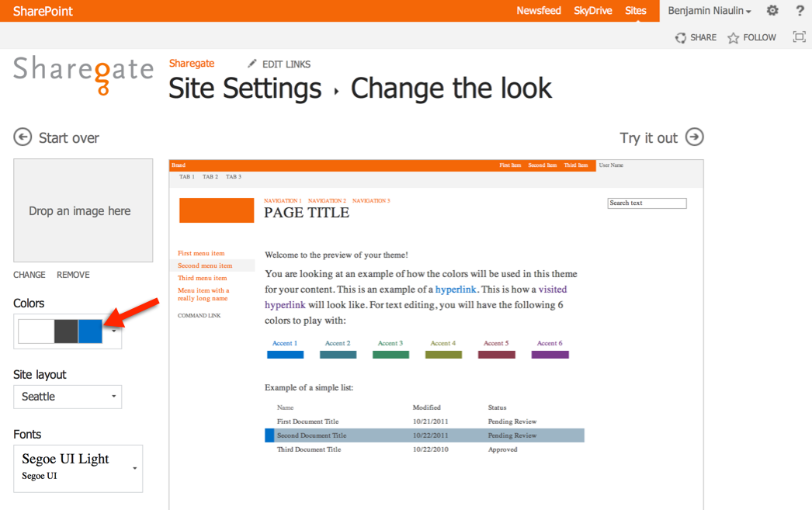Image resolution: width=812 pixels, height=510 pixels.
Task: Click Accent 1 blue swatch in preview
Action: tap(286, 355)
